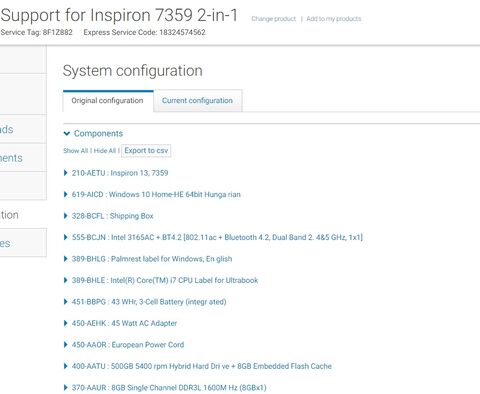Screen dimensions: 480x394
Task: Click the Support for Inspiron 7359 2-in-1 heading
Action: tap(119, 15)
